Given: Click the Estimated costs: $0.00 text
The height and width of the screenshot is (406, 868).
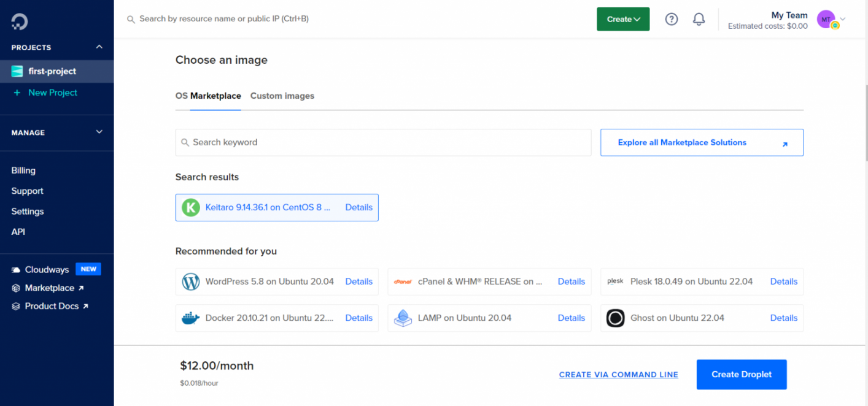Looking at the screenshot, I should point(768,26).
